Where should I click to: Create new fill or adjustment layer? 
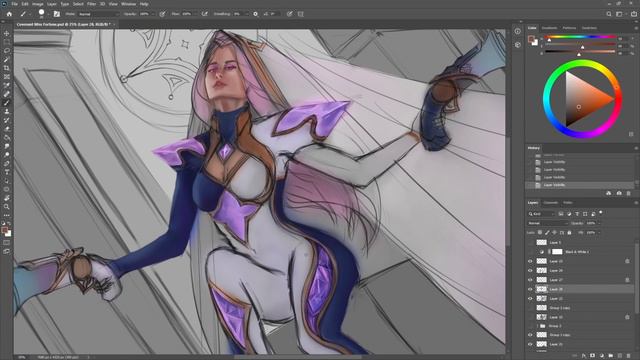point(602,356)
